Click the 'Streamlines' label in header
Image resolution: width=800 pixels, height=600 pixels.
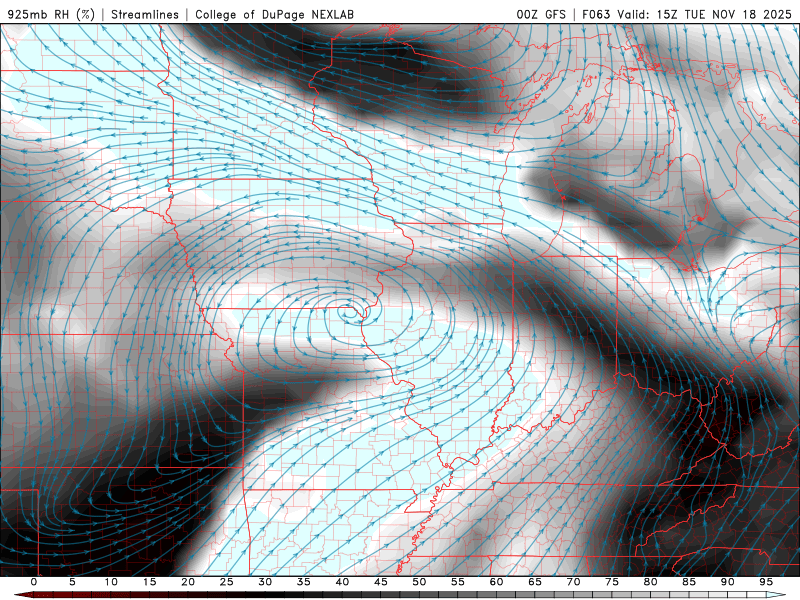pyautogui.click(x=145, y=14)
